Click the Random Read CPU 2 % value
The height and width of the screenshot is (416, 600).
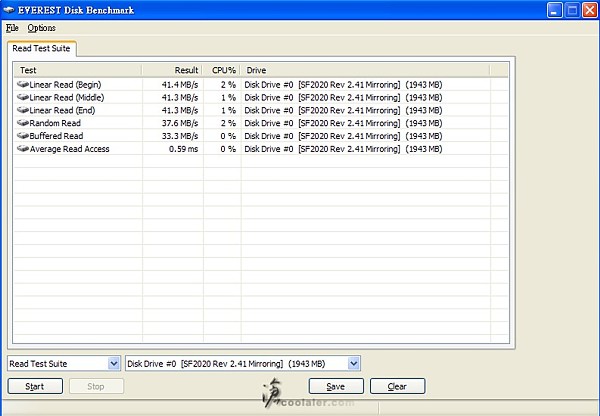(228, 123)
